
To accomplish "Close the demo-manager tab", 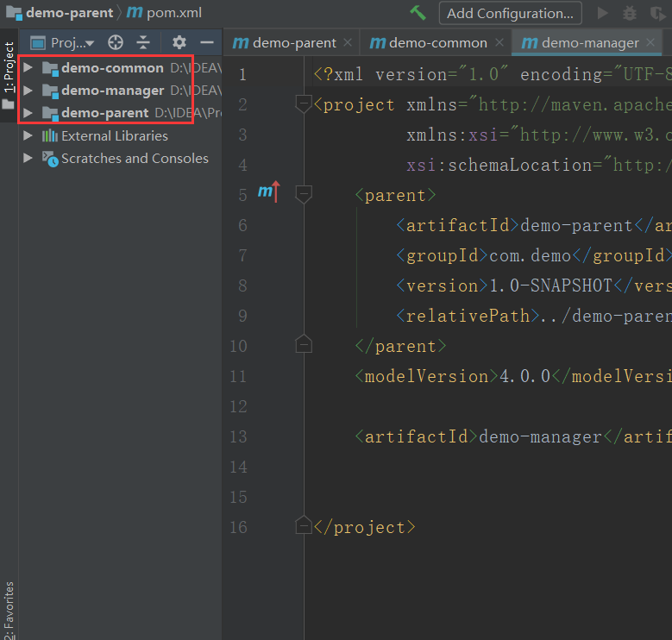I will (650, 42).
